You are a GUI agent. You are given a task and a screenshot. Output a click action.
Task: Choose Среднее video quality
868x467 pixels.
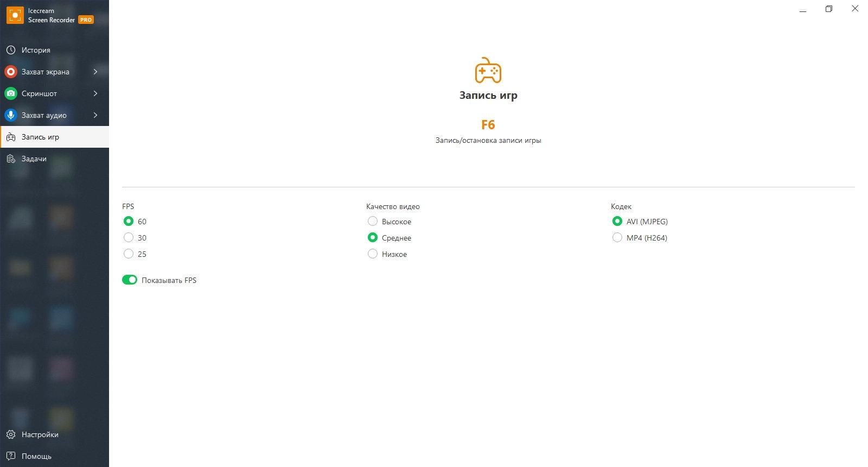pos(373,237)
